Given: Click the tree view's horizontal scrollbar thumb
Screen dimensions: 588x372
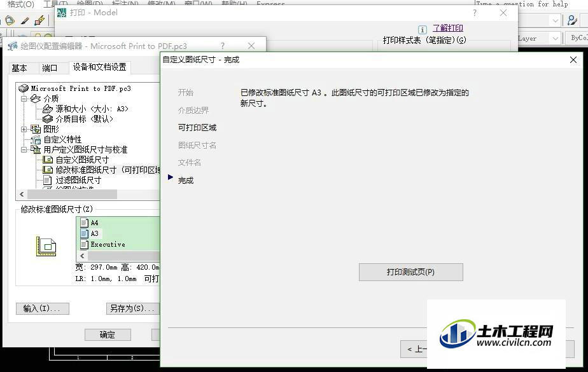Looking at the screenshot, I should (x=73, y=195).
